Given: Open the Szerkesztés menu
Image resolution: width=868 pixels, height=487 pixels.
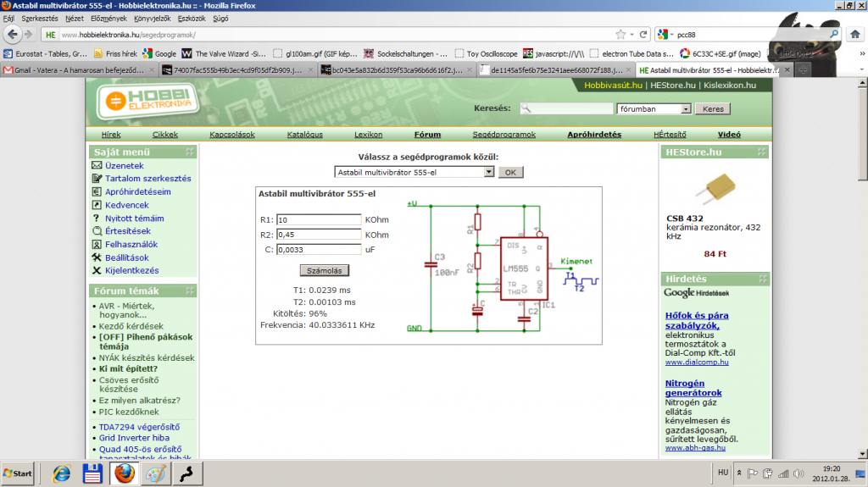Looking at the screenshot, I should pos(39,19).
